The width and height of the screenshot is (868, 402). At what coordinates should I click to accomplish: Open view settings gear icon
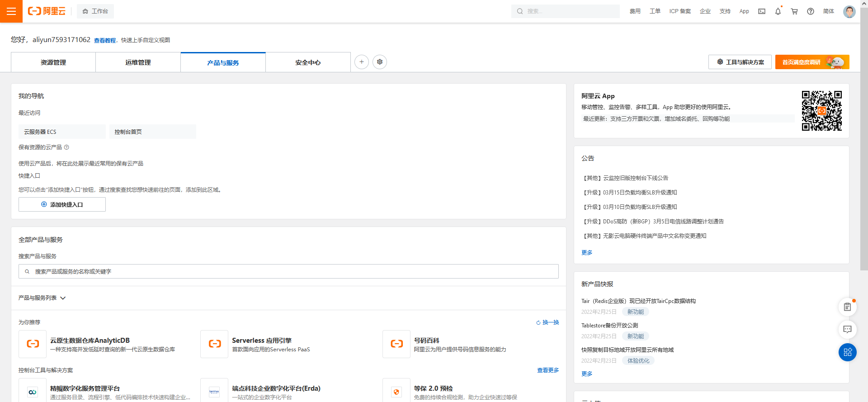tap(380, 62)
